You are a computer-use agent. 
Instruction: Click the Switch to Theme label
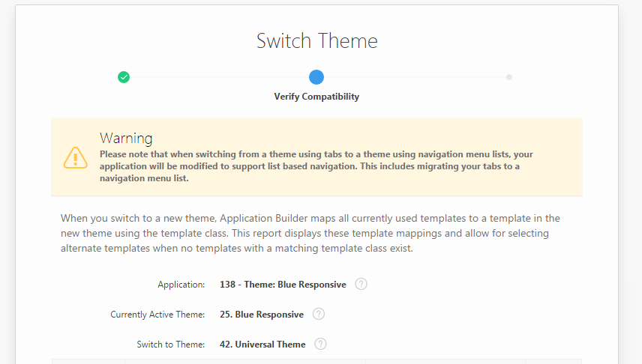click(170, 345)
